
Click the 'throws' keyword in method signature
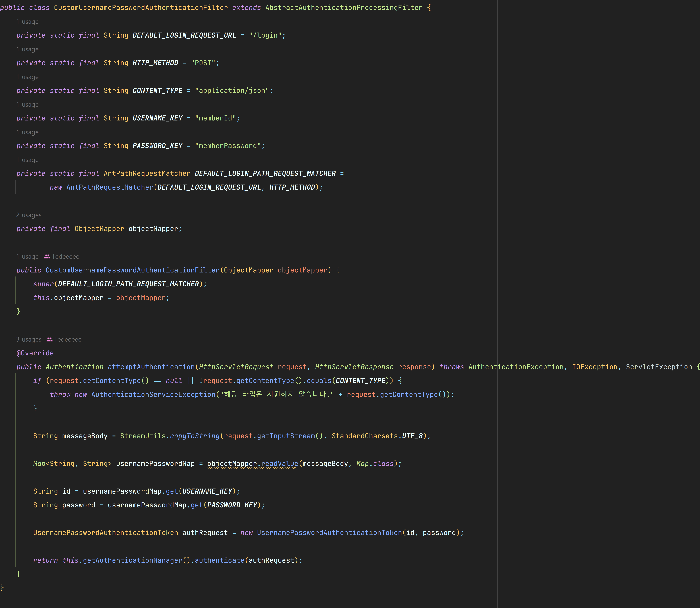[x=452, y=367]
